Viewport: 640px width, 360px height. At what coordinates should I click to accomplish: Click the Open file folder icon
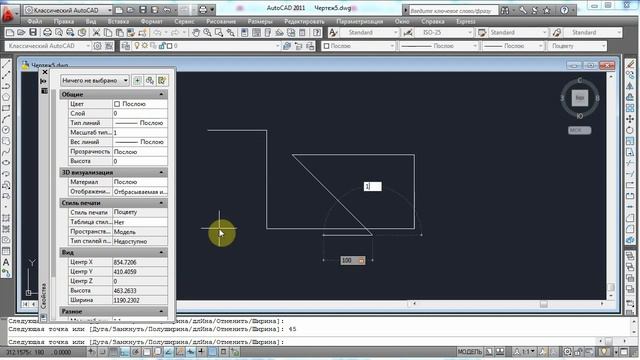coord(21,33)
